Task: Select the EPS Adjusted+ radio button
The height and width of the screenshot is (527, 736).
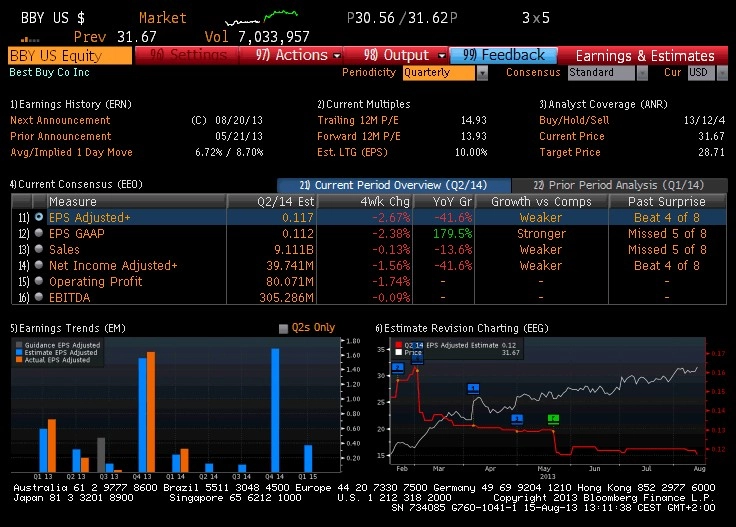Action: click(x=39, y=217)
